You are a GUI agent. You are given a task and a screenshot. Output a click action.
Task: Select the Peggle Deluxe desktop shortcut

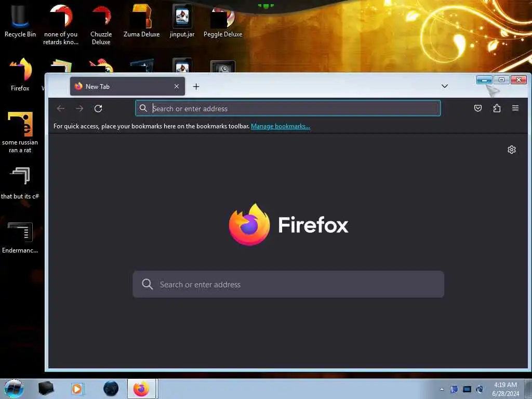point(223,21)
